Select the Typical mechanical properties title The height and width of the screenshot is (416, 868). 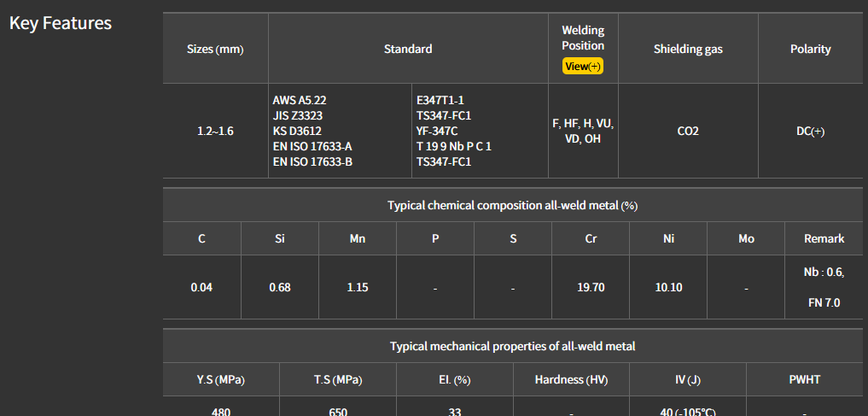tap(512, 346)
